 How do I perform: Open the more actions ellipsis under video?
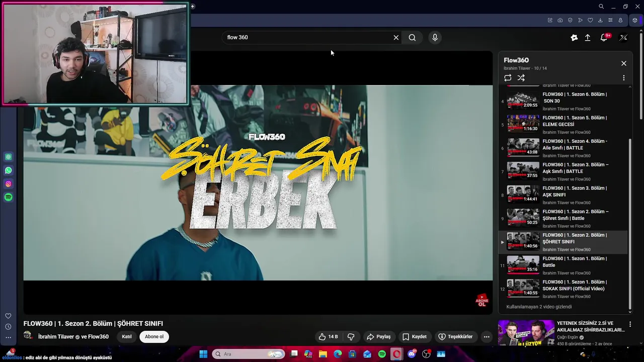click(x=487, y=337)
